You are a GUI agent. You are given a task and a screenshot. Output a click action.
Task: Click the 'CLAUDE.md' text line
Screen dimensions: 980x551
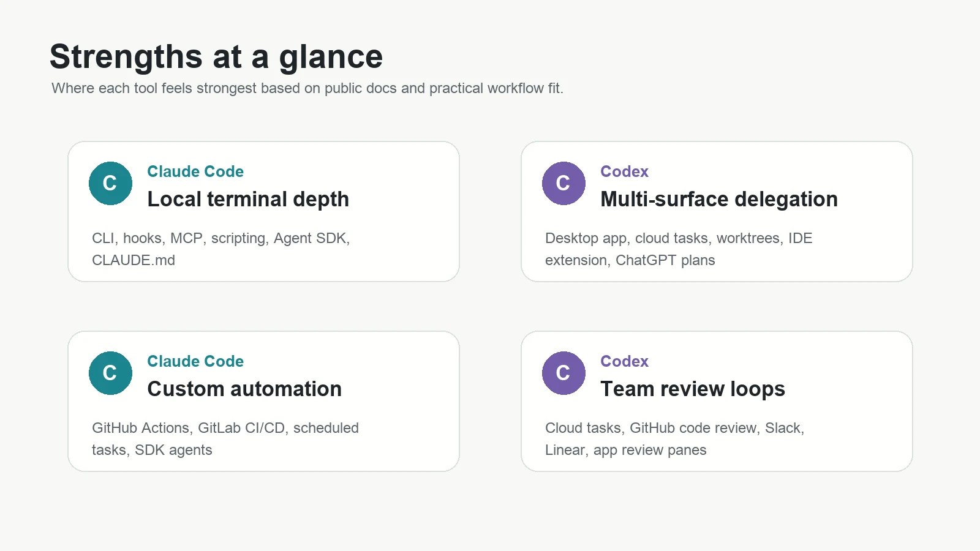coord(134,260)
